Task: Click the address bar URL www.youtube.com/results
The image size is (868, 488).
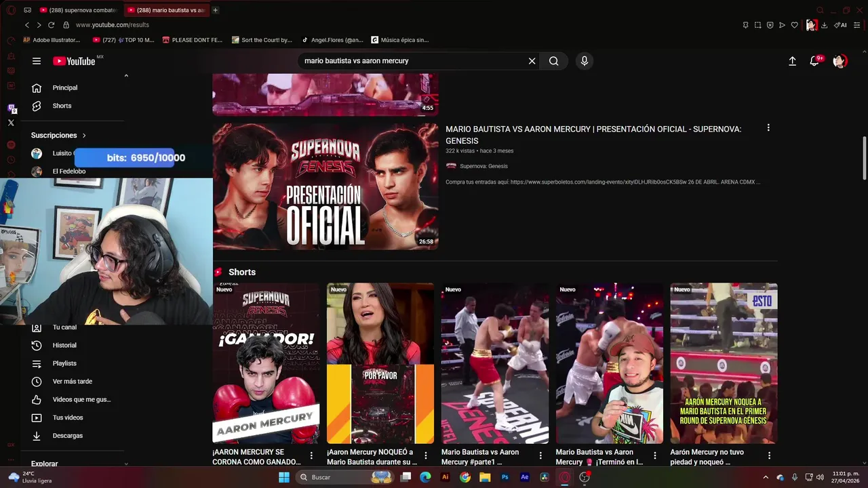Action: 112,25
